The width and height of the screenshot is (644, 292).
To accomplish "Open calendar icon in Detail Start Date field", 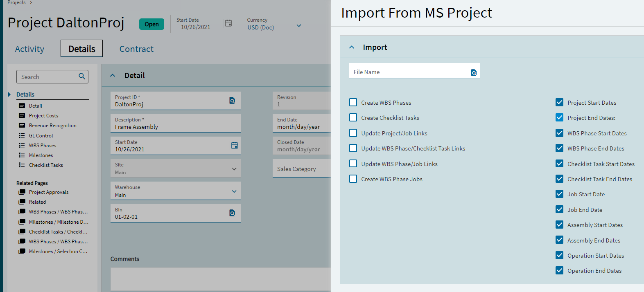I will tap(235, 145).
